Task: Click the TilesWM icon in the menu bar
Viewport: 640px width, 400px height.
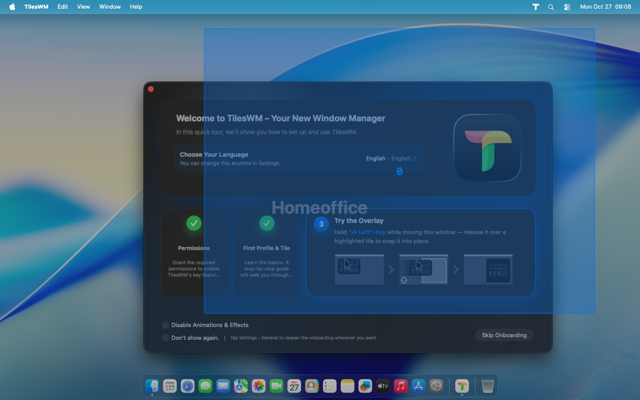Action: coord(535,6)
